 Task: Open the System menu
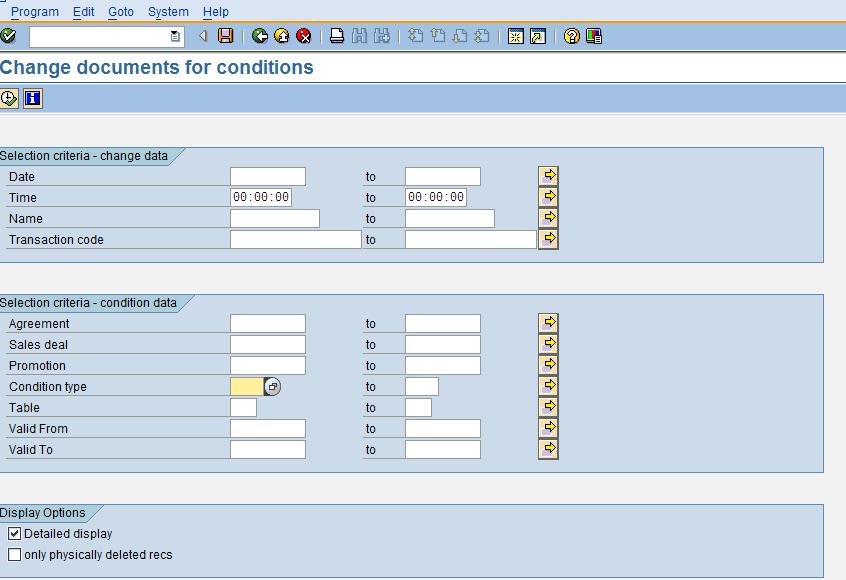[167, 11]
